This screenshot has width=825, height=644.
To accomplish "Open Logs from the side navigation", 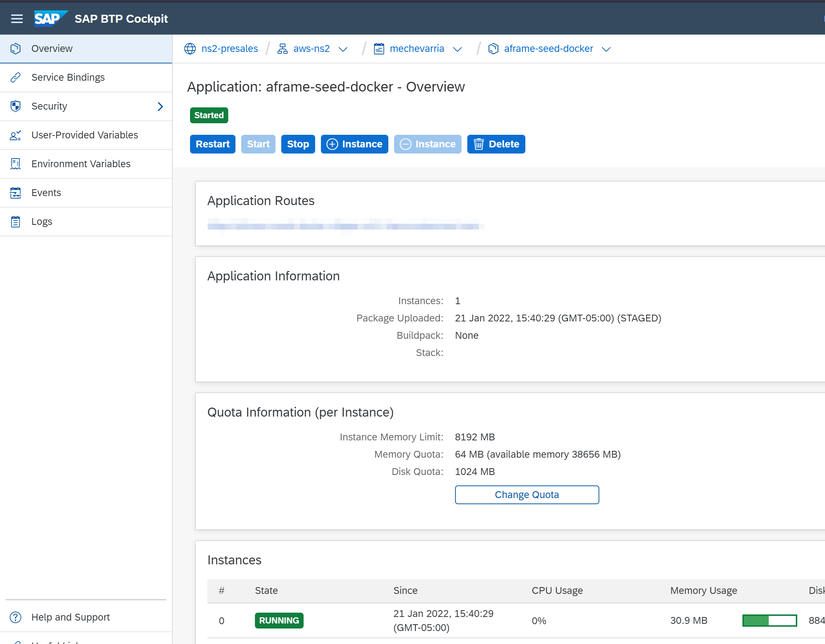I will (x=42, y=222).
